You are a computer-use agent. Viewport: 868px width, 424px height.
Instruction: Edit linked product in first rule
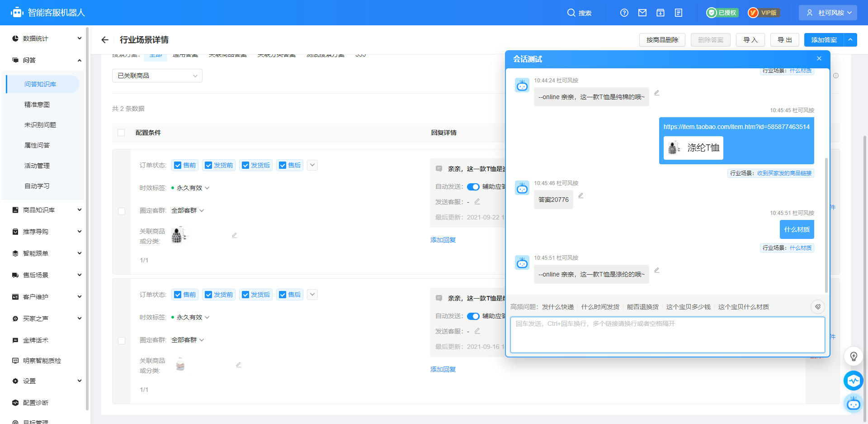coord(235,235)
